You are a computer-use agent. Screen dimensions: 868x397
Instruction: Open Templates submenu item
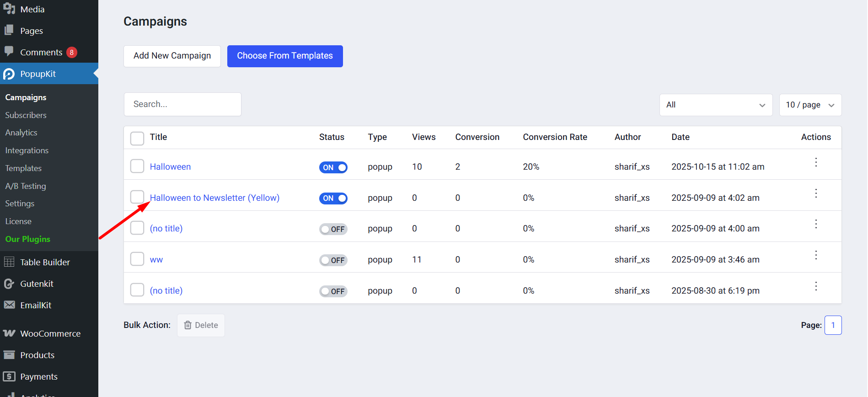coord(23,168)
